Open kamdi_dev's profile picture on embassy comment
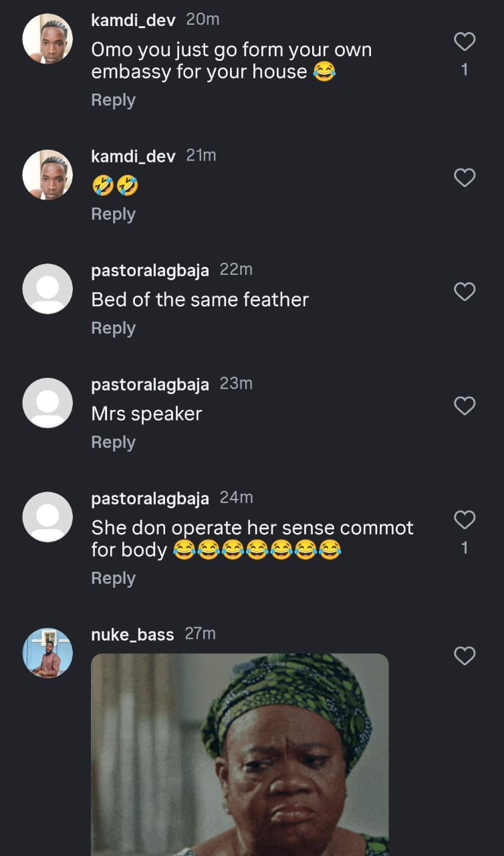The image size is (504, 856). (47, 39)
